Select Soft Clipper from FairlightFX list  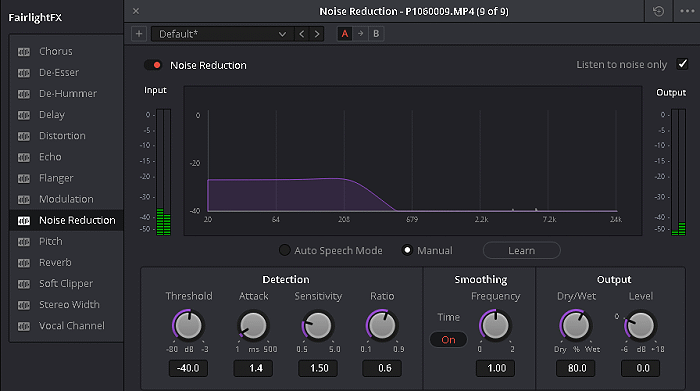(66, 283)
